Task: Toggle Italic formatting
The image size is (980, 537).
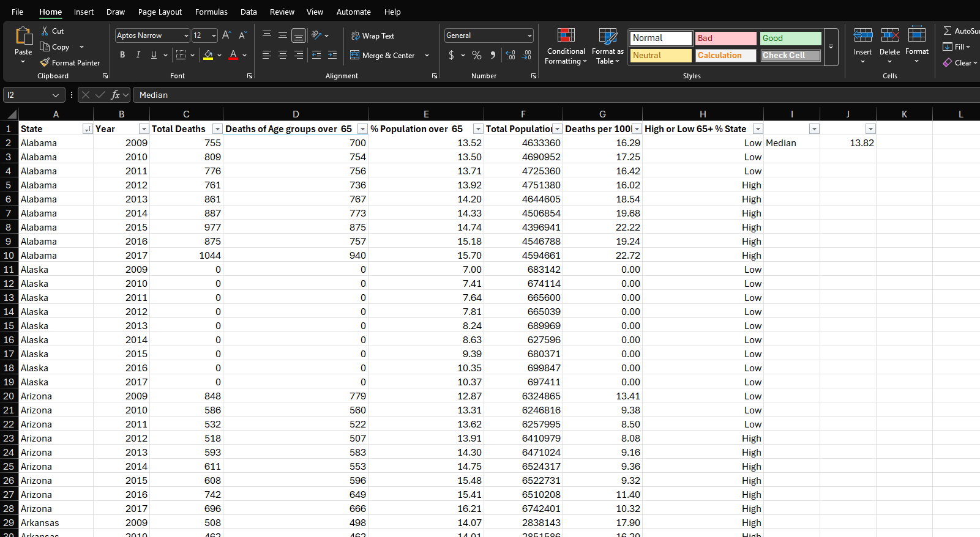Action: click(138, 55)
